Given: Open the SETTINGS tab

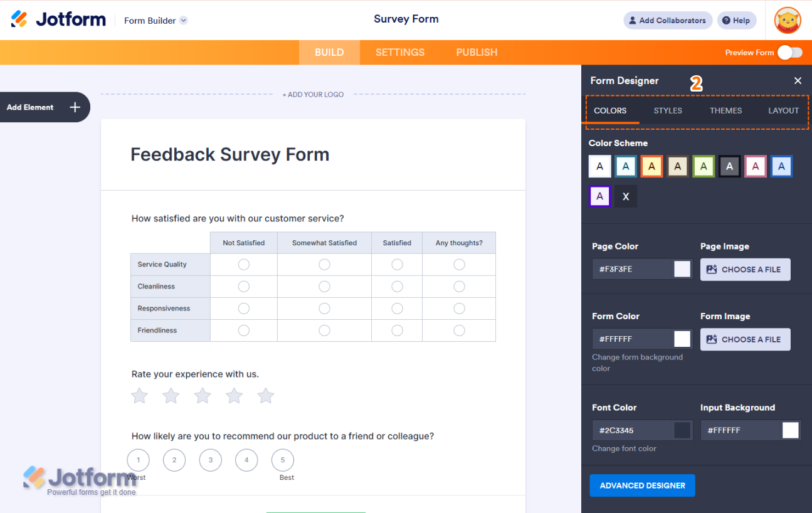Looking at the screenshot, I should coord(400,53).
